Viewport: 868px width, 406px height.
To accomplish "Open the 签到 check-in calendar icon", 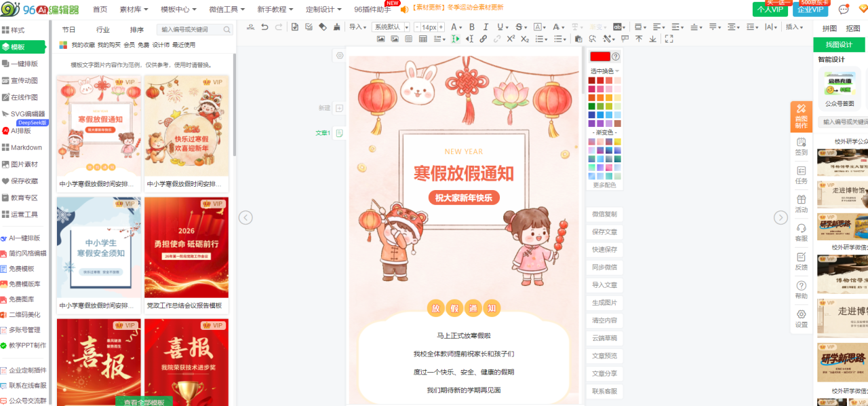I will tap(801, 146).
